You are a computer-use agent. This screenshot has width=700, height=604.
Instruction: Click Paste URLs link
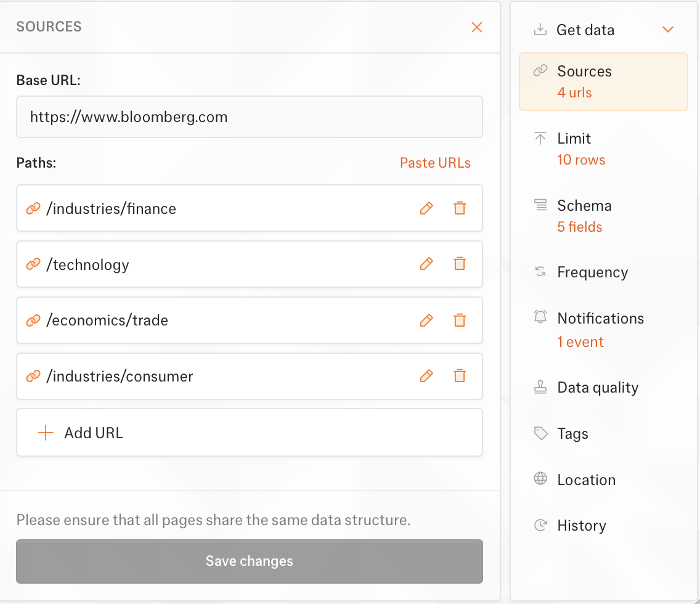pyautogui.click(x=435, y=163)
